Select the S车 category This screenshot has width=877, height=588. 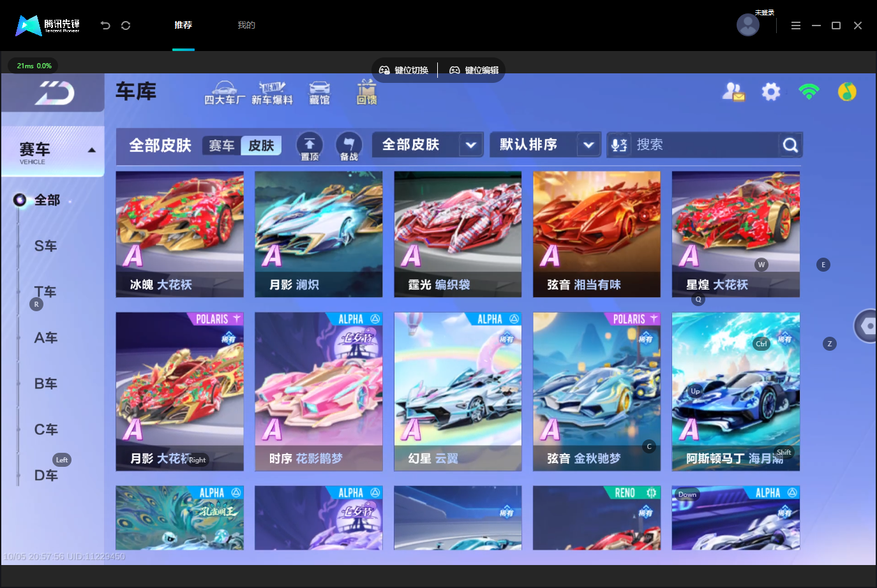click(x=45, y=246)
